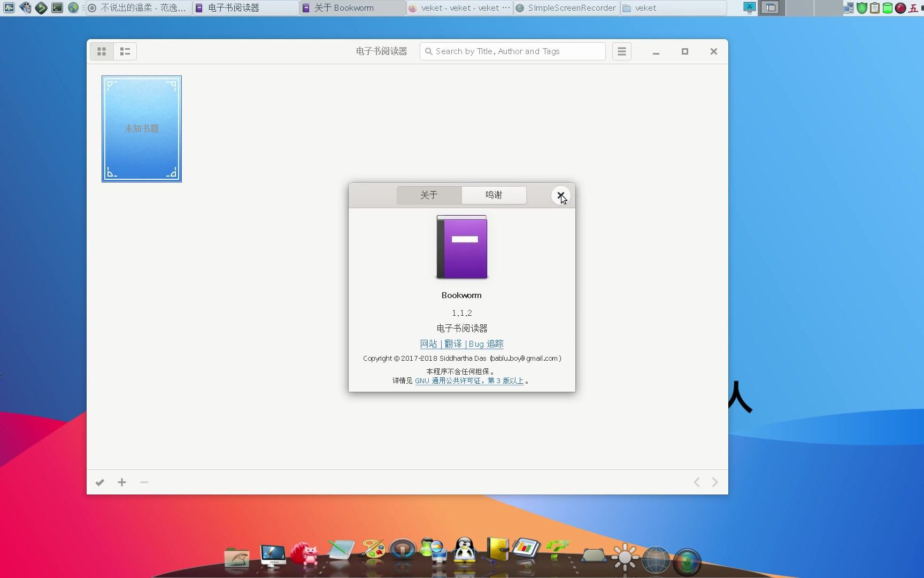Click green shield tray icon
924x578 pixels.
tap(861, 7)
